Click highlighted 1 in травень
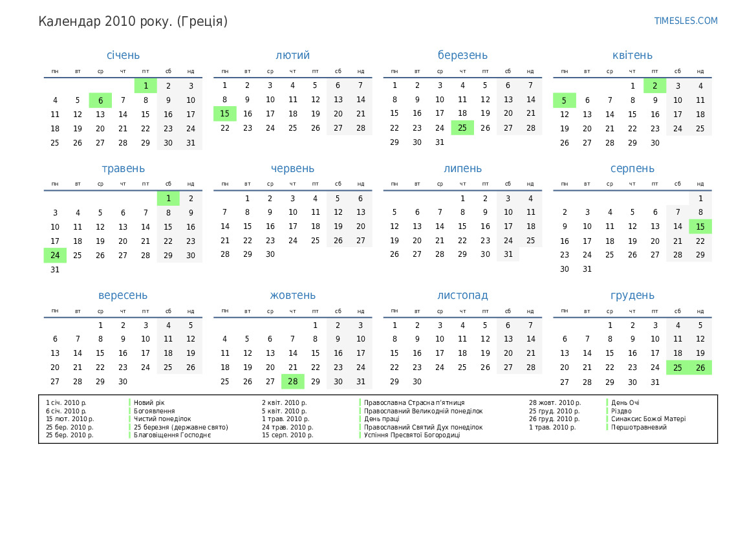 tap(168, 198)
